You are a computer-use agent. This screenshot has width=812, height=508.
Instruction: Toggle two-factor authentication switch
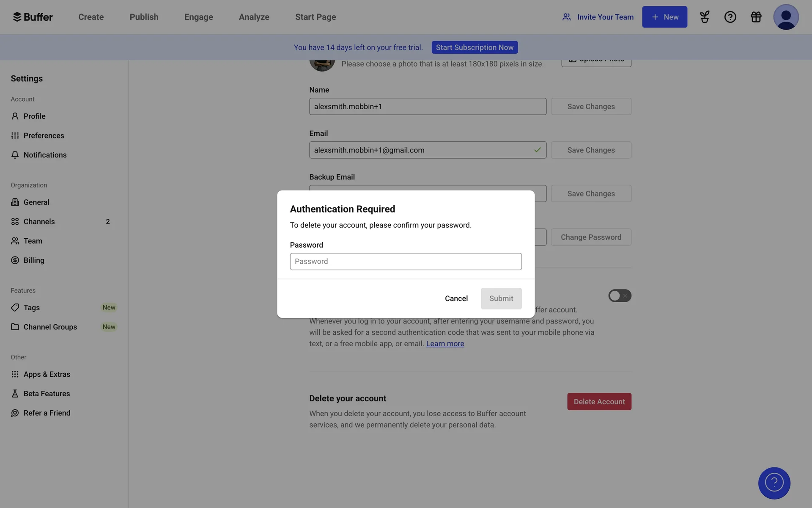tap(620, 295)
